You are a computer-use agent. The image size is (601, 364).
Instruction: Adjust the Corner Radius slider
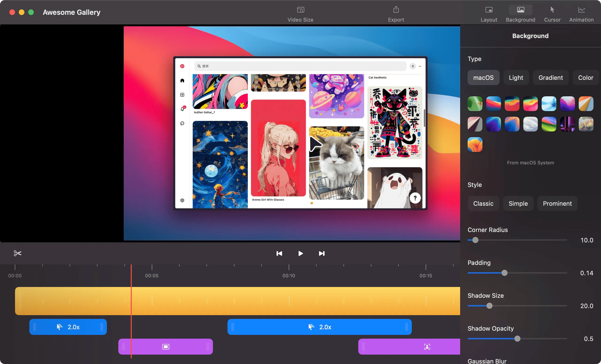(475, 240)
